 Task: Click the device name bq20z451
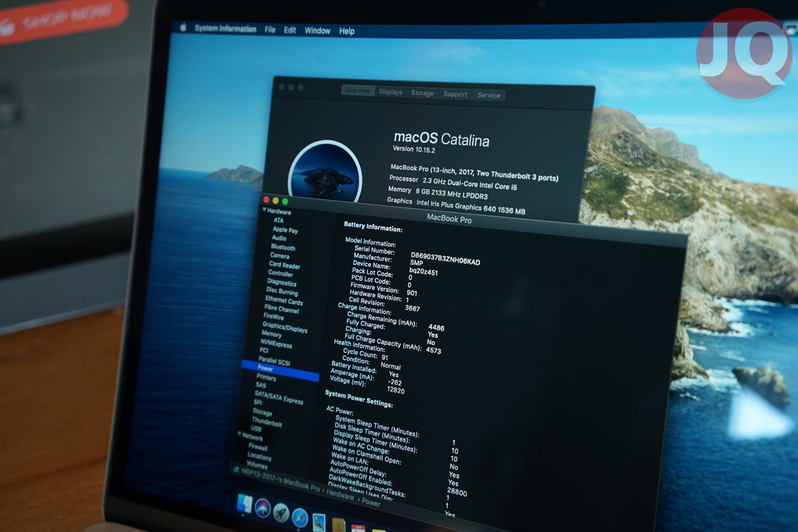[424, 271]
